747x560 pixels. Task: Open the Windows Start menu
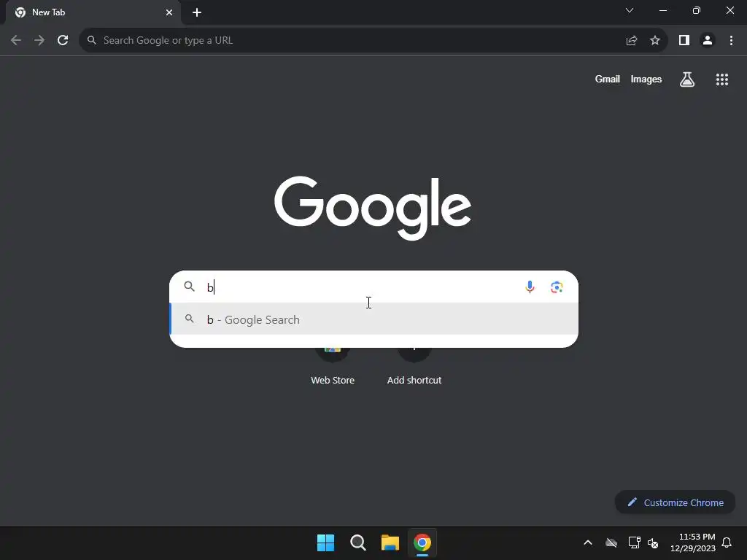point(326,542)
